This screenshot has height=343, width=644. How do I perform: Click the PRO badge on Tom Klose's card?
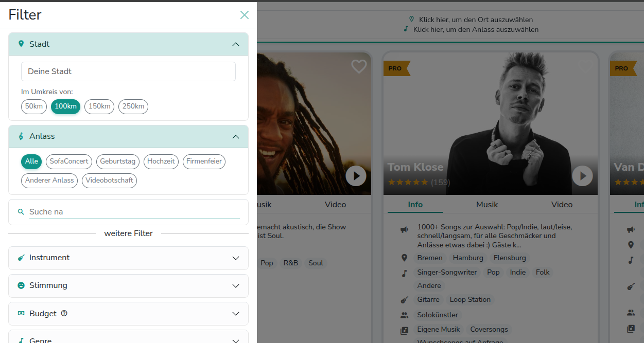pyautogui.click(x=396, y=68)
